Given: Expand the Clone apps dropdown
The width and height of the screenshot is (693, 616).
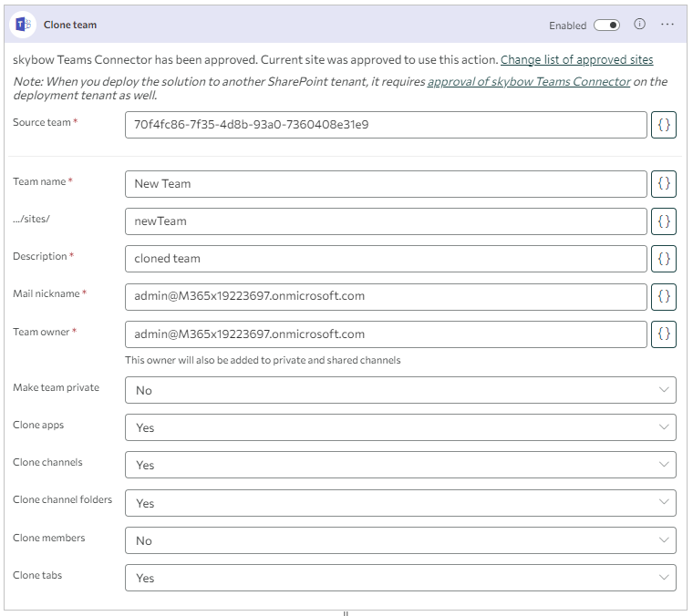Looking at the screenshot, I should 400,427.
